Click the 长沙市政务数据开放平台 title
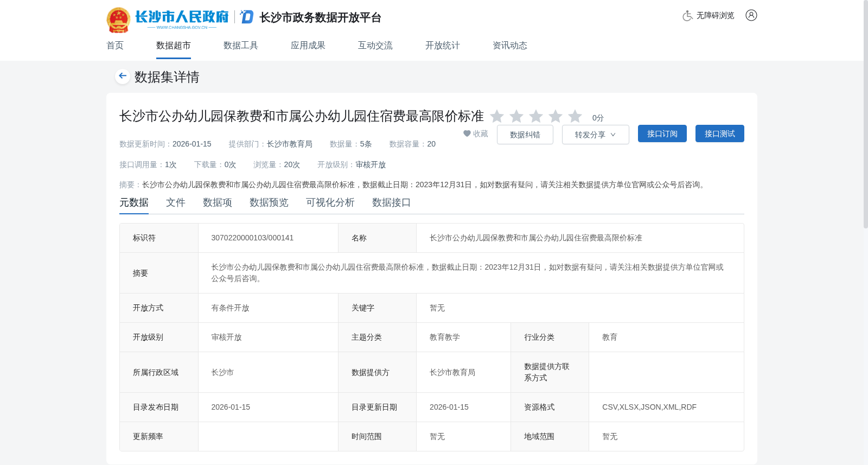The width and height of the screenshot is (868, 465). point(321,17)
